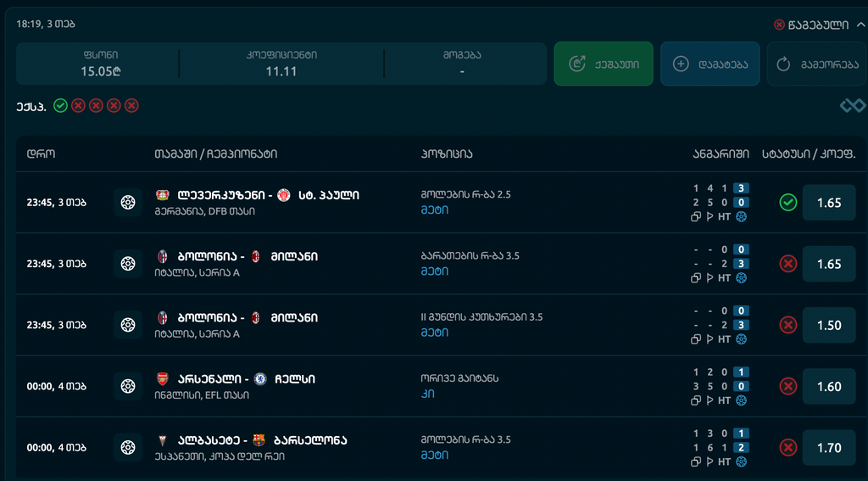Click the blue ball icon in the ლევერკუზენი row
The image size is (868, 481).
tap(741, 216)
